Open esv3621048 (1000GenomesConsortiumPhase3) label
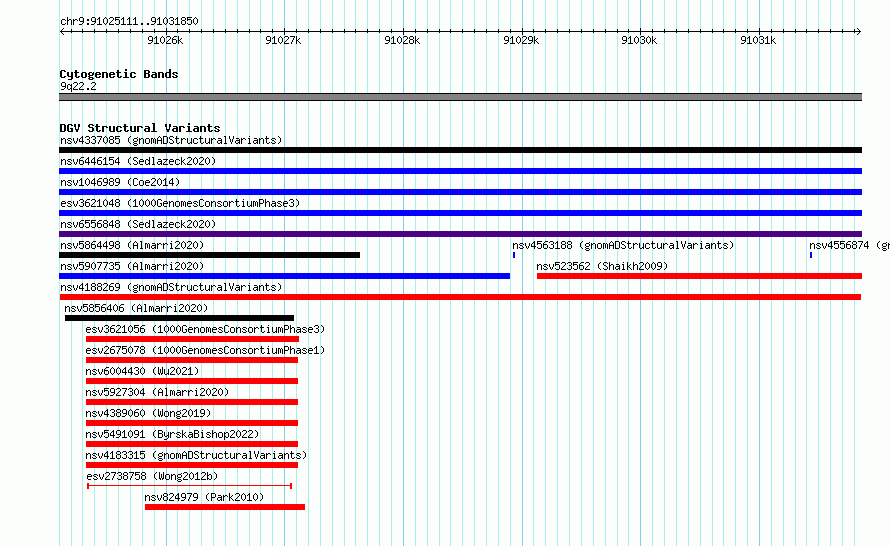This screenshot has height=546, width=890. pos(180,203)
